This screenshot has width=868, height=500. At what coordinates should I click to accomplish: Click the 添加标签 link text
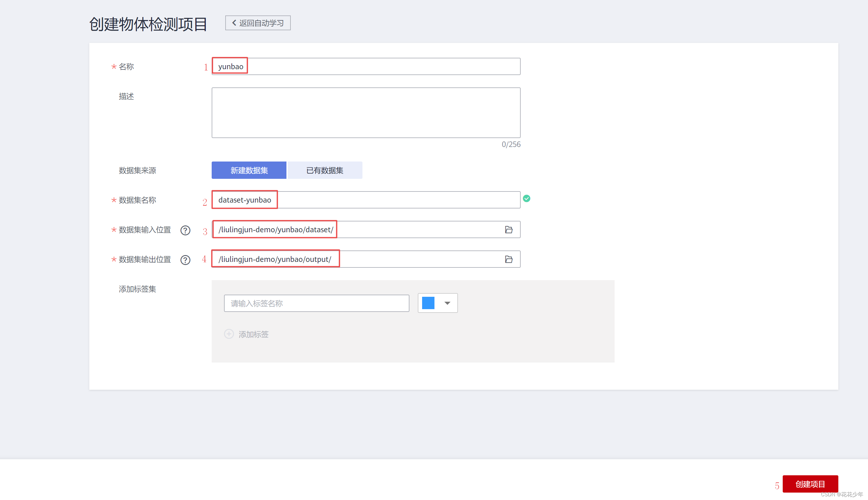[x=253, y=334]
